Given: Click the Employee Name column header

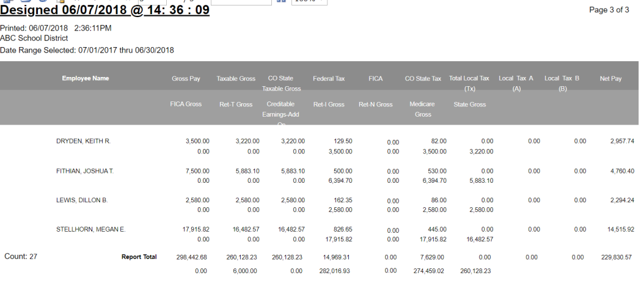Looking at the screenshot, I should point(86,78).
